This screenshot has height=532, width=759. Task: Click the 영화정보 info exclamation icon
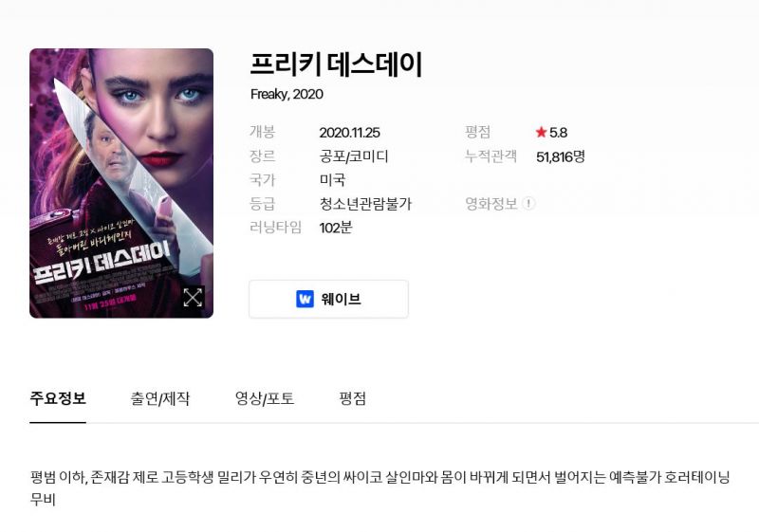[528, 204]
